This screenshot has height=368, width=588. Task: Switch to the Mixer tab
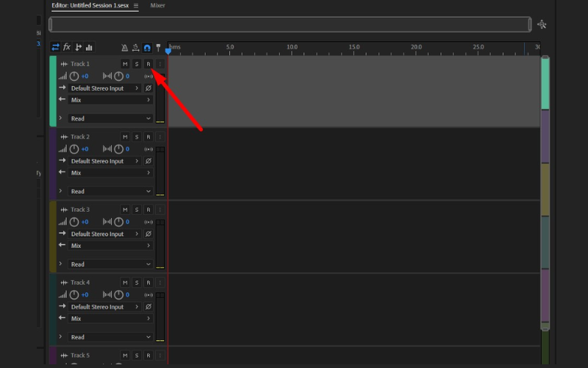click(157, 5)
